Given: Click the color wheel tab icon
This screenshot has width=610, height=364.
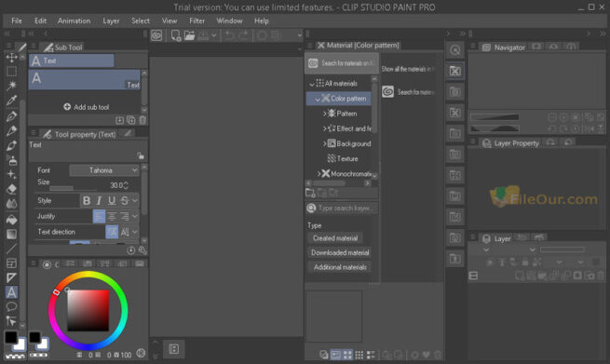Looking at the screenshot, I should point(47,264).
